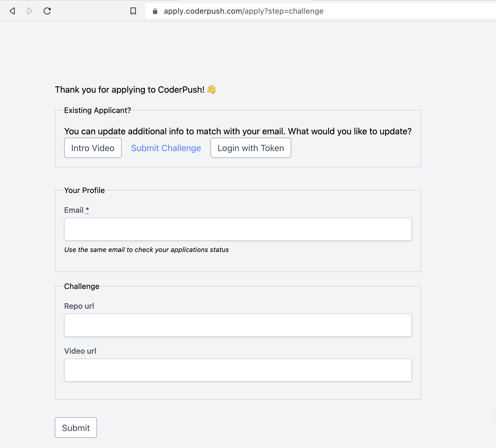This screenshot has width=496, height=448.
Task: Click the Existing Applicant? legend text
Action: [97, 110]
